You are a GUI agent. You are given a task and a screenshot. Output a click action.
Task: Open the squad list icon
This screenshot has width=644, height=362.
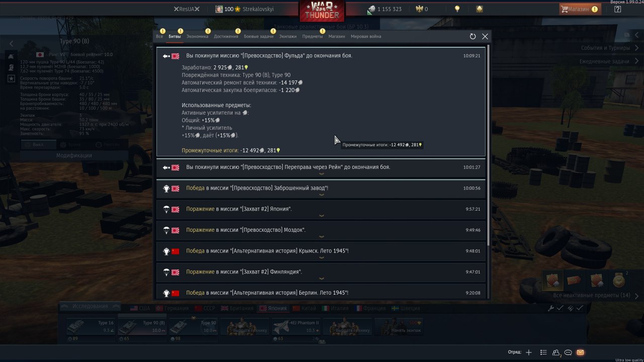click(x=543, y=352)
